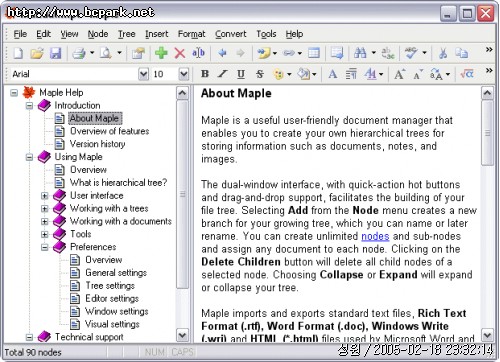Image resolution: width=500 pixels, height=362 pixels.
Task: Delete node using the red X icon
Action: tap(180, 53)
